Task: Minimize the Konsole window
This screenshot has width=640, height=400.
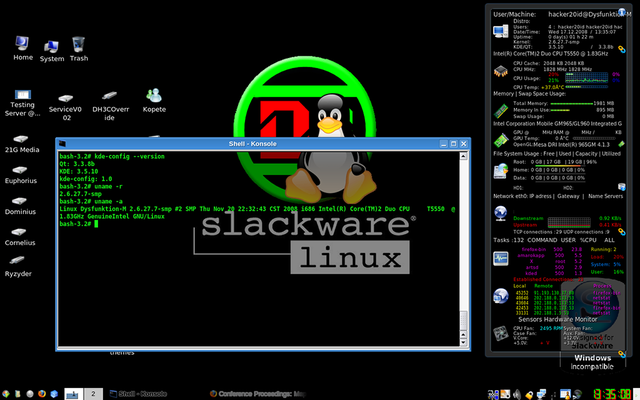Action: [x=444, y=144]
